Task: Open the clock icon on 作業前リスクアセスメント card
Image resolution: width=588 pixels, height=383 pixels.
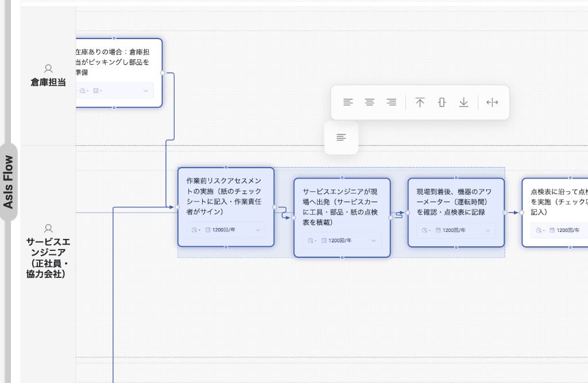Action: click(x=194, y=230)
